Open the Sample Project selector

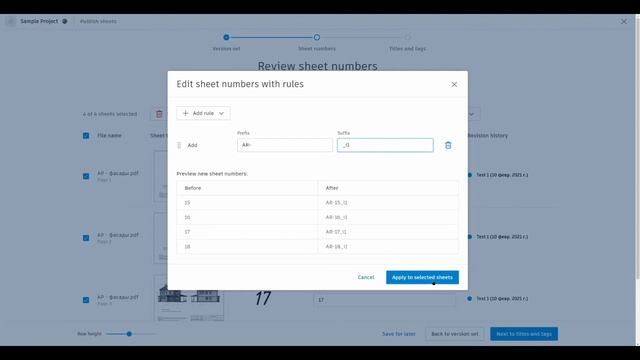(x=44, y=21)
